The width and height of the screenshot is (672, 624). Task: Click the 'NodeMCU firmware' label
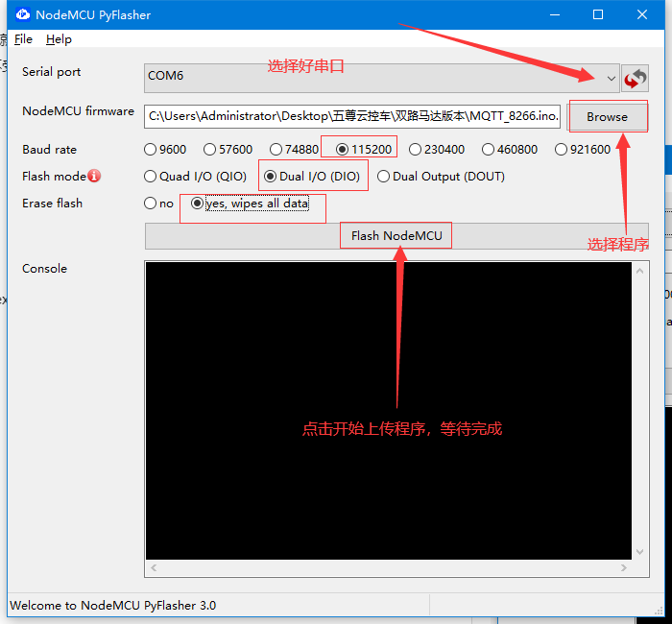point(78,111)
